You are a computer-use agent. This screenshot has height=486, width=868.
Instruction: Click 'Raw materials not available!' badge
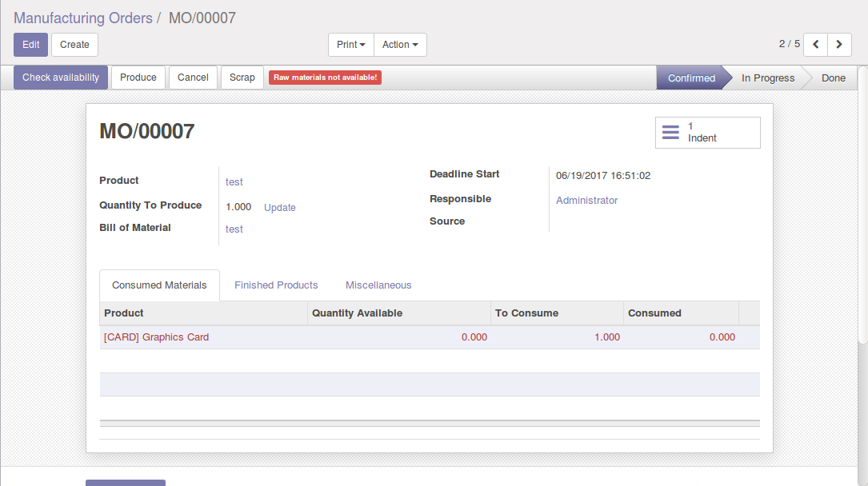[325, 78]
